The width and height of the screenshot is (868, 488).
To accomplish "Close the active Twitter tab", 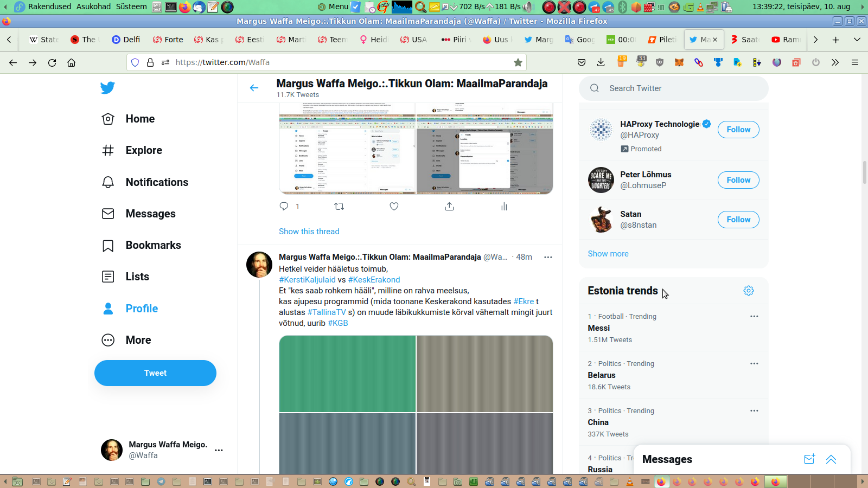I will (x=715, y=40).
